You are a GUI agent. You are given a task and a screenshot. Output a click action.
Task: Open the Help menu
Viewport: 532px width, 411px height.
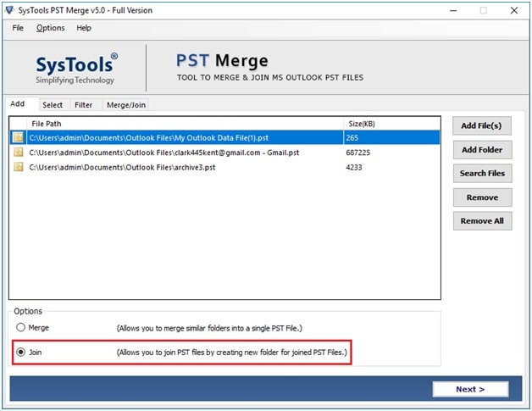click(x=84, y=28)
